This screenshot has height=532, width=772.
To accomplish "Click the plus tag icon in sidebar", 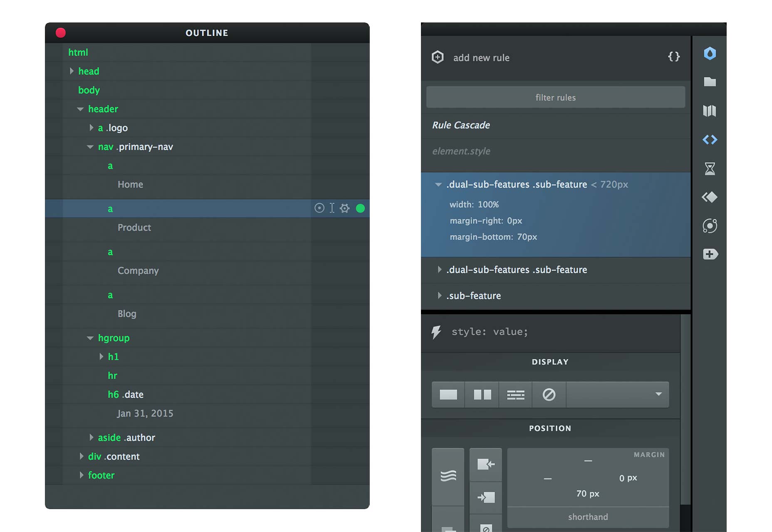I will [x=710, y=254].
